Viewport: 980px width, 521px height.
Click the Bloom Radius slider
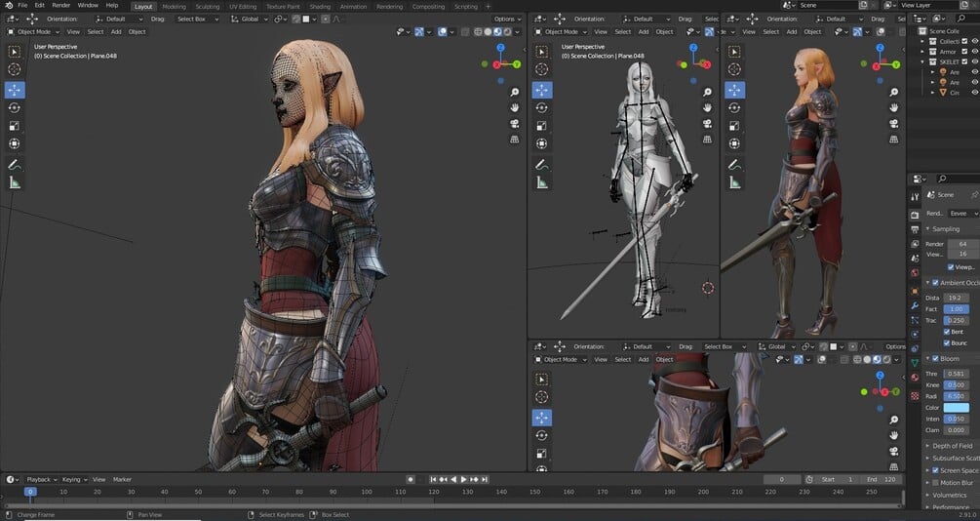(x=957, y=396)
